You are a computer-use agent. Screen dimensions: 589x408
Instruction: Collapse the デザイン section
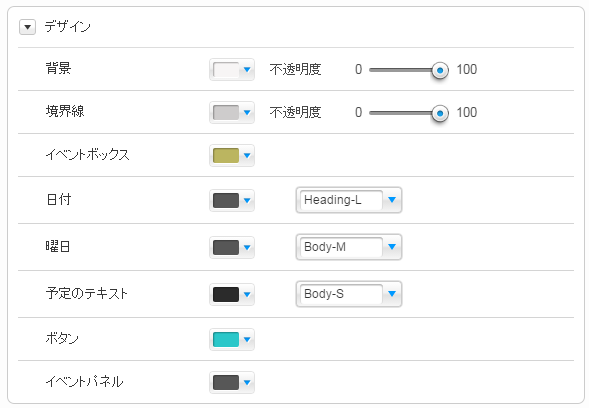point(27,27)
